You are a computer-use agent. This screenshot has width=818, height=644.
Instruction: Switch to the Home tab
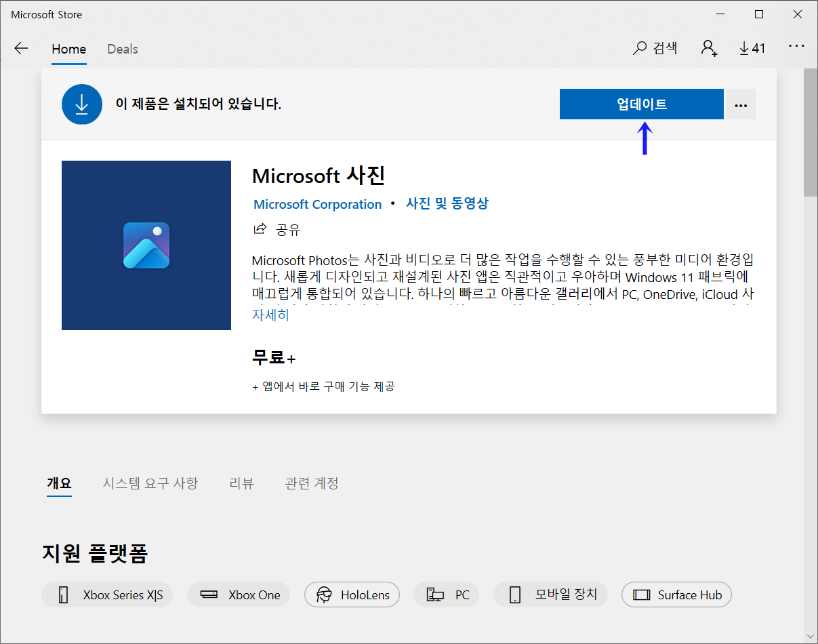69,49
